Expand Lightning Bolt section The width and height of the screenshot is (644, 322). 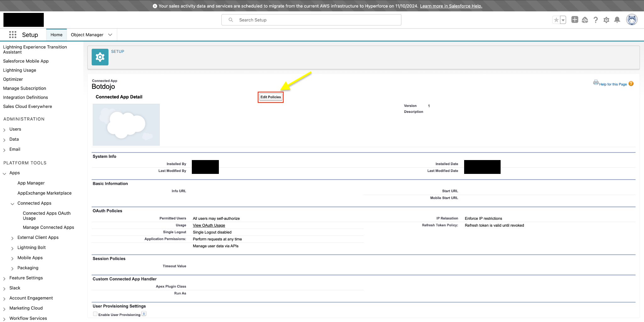(13, 248)
